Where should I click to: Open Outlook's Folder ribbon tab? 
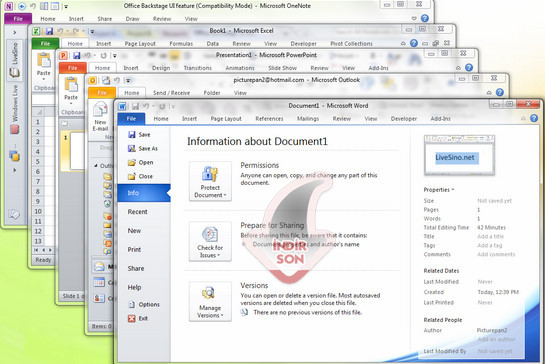click(212, 93)
